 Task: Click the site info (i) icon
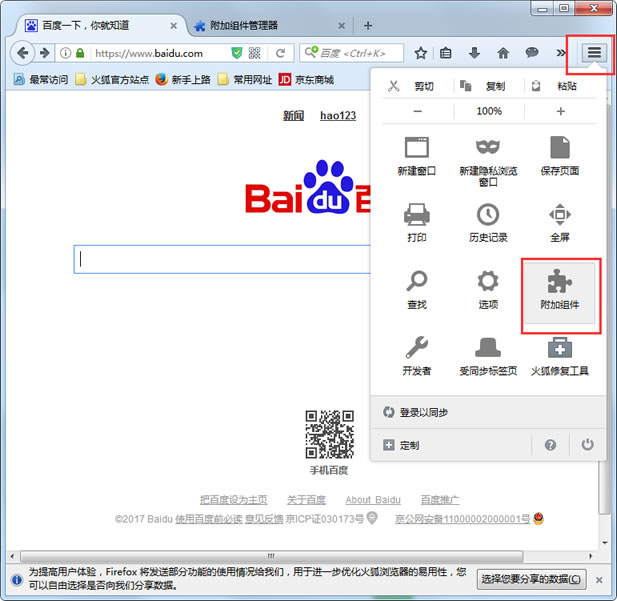pyautogui.click(x=66, y=53)
